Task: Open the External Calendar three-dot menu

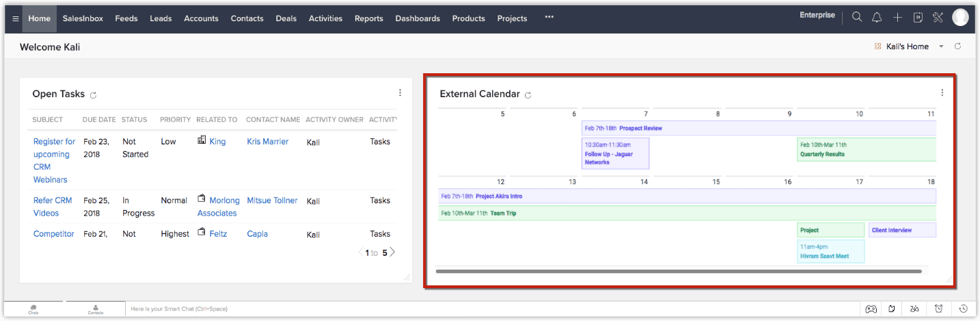Action: click(942, 93)
